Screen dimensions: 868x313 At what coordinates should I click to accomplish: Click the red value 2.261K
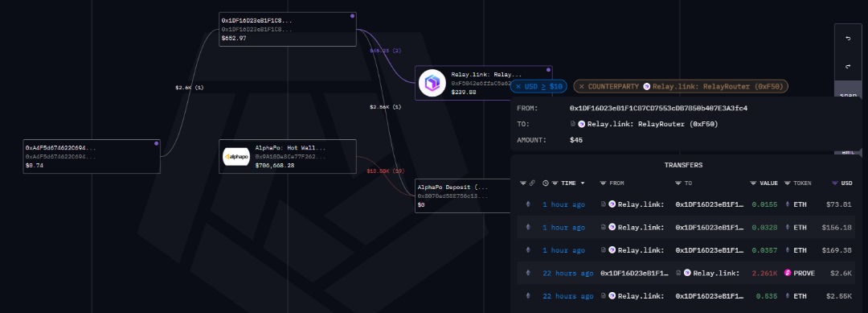[x=764, y=273]
